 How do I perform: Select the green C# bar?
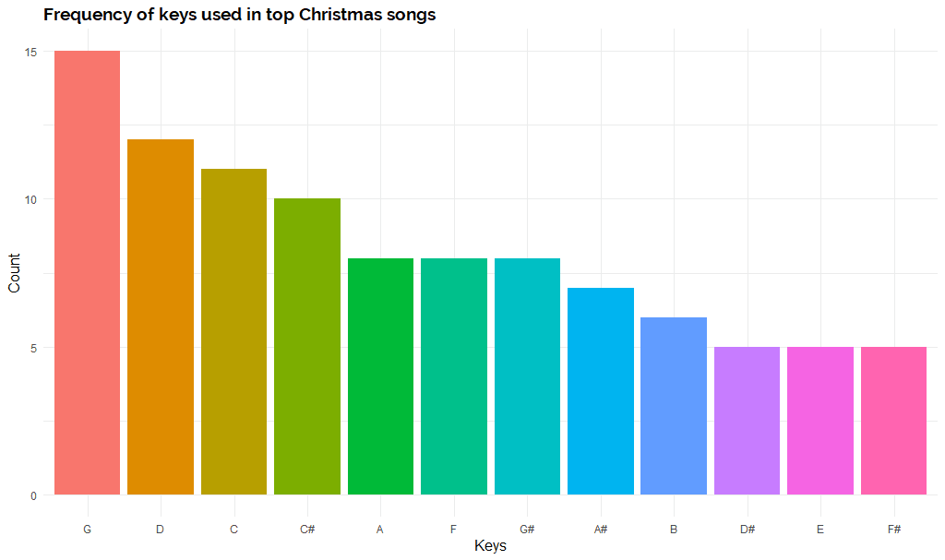pos(307,347)
